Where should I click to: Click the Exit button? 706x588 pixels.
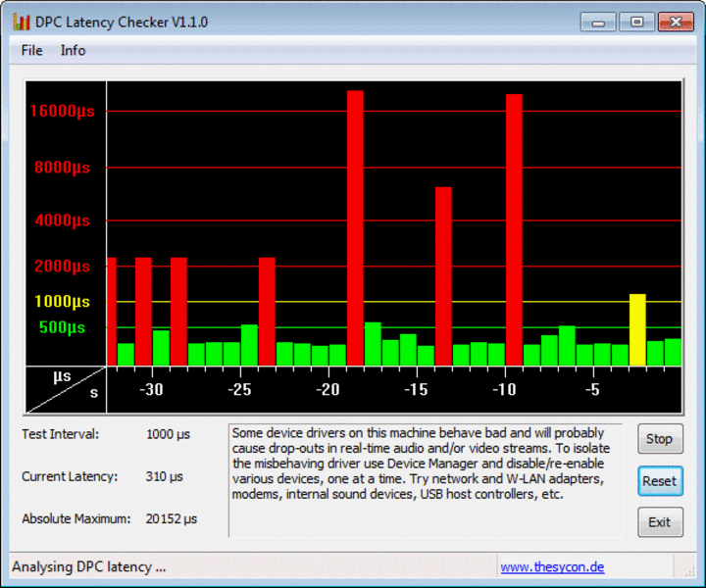click(x=660, y=522)
